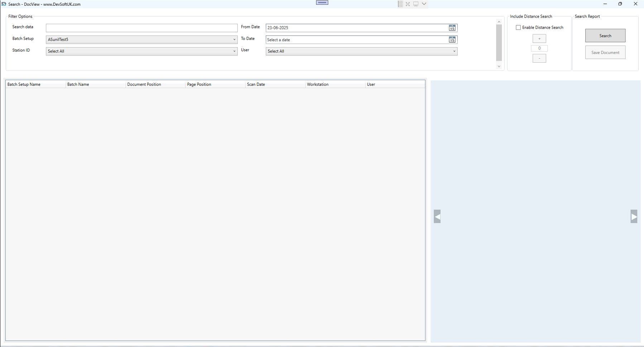Image resolution: width=644 pixels, height=347 pixels.
Task: Click the DocView application icon at top left
Action: pyautogui.click(x=4, y=4)
